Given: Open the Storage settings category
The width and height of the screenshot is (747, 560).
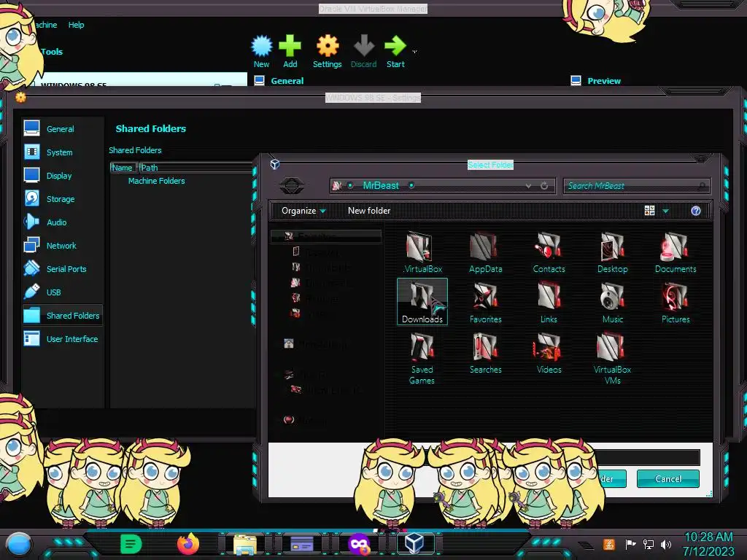Looking at the screenshot, I should coord(63,198).
